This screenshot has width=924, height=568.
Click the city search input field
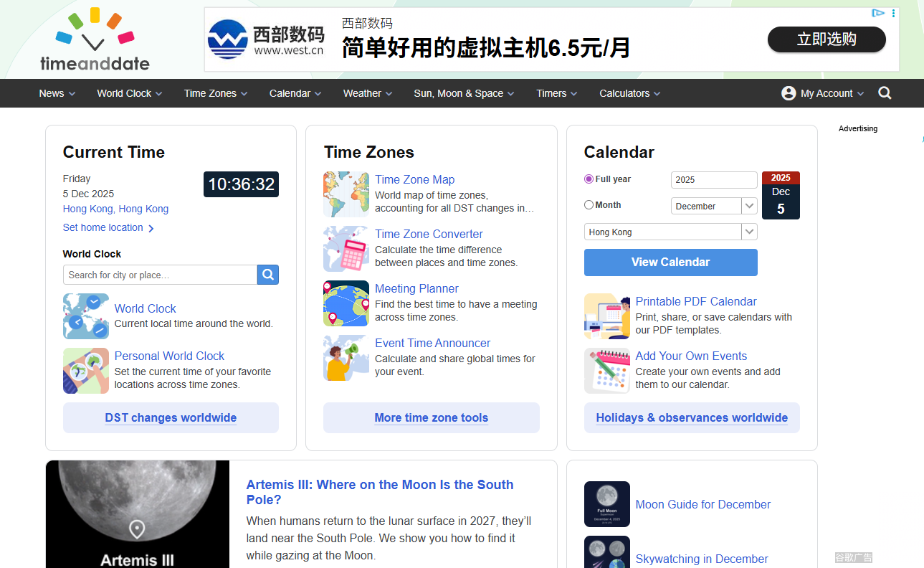click(x=160, y=275)
